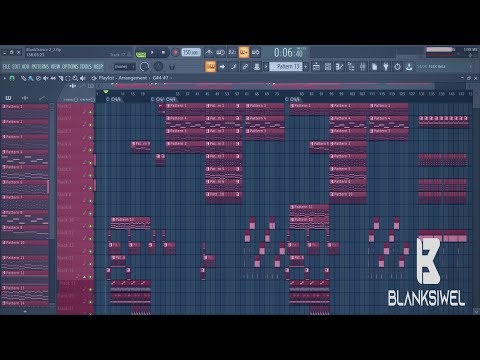Select the Slip tool
Viewport: 480px width, 360px height.
coord(53,78)
